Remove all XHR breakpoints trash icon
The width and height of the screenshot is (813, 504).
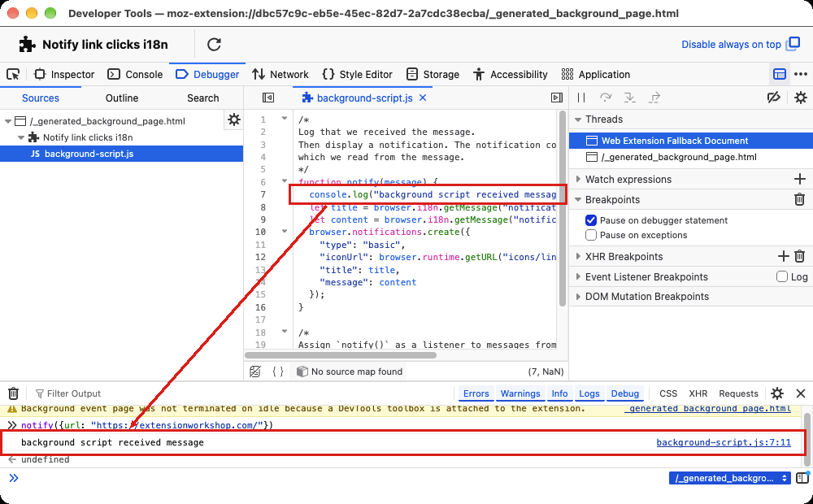(799, 256)
